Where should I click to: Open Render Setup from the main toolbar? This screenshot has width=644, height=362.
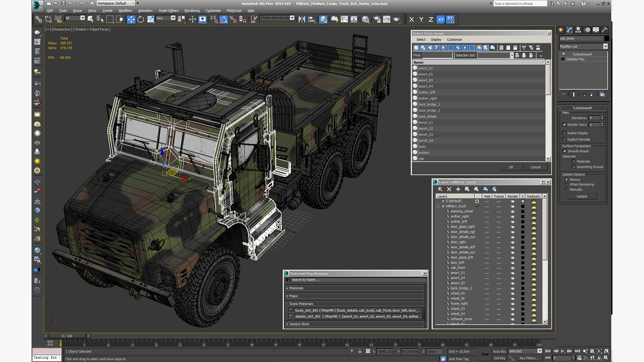tap(377, 19)
